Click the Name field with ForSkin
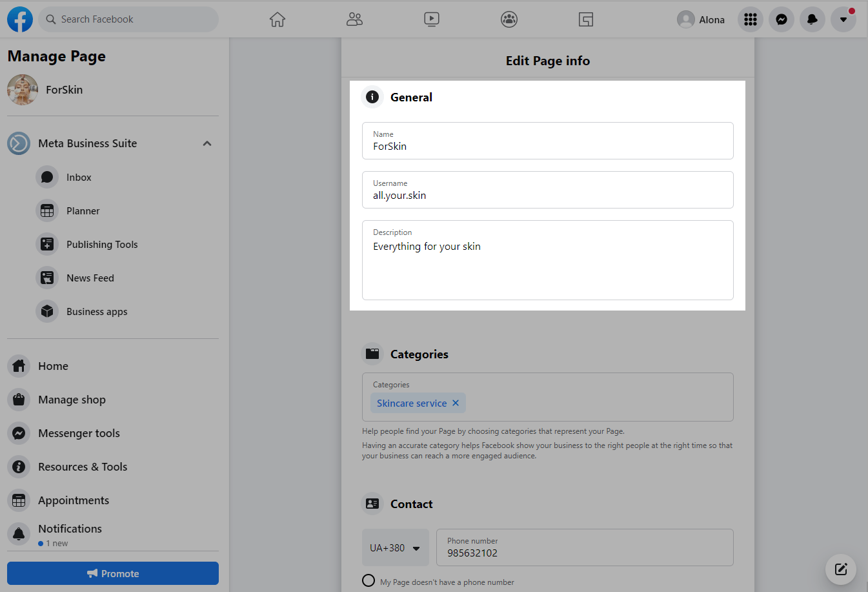This screenshot has height=592, width=868. click(548, 141)
